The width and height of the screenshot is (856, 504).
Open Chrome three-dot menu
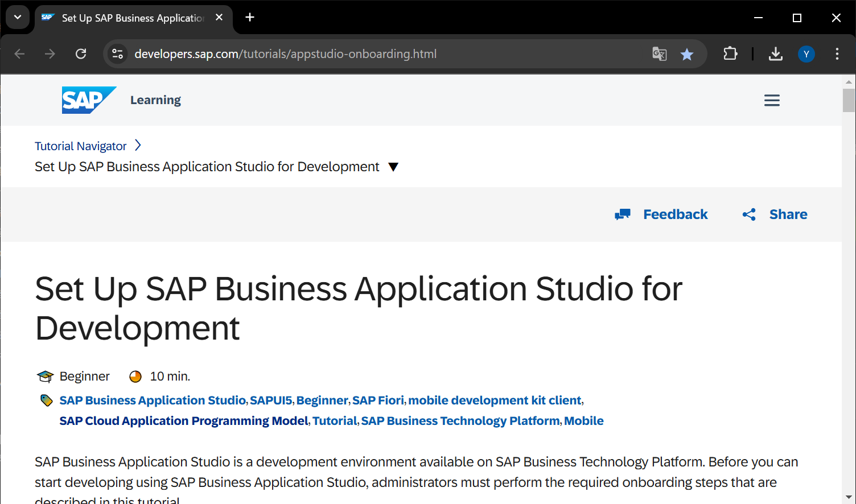[837, 54]
